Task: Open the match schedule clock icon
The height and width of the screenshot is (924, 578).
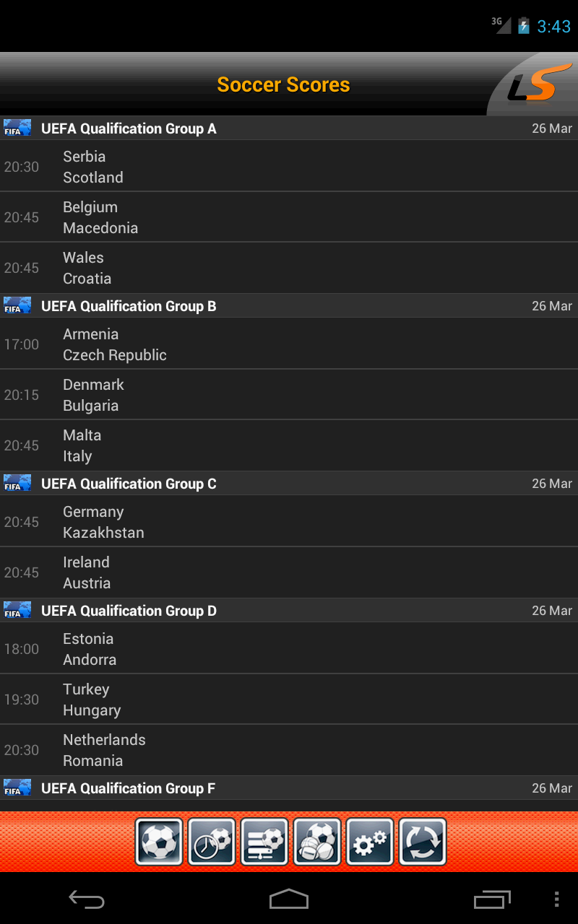Action: [x=212, y=841]
